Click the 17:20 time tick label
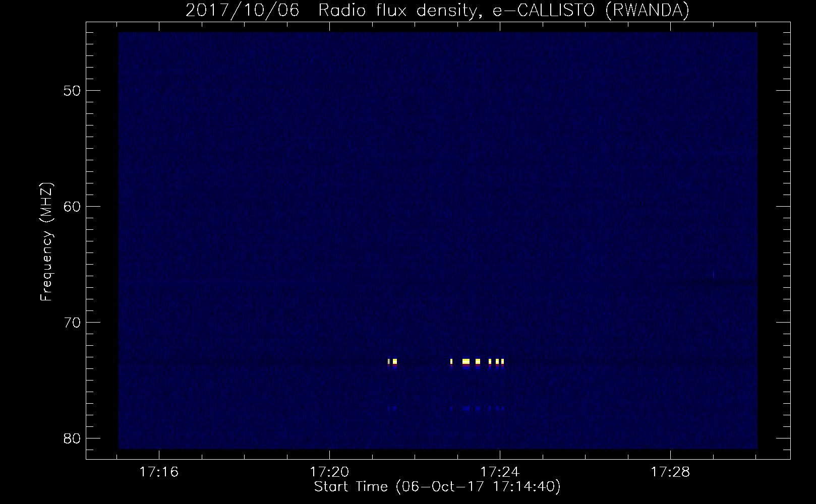This screenshot has height=504, width=816. [x=330, y=472]
